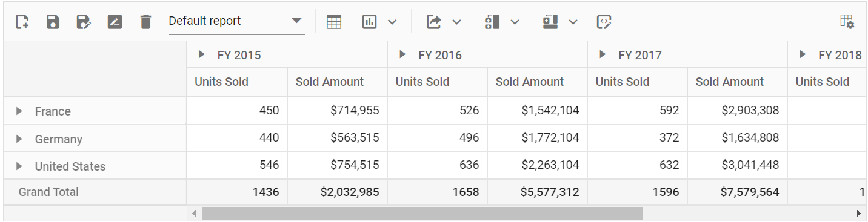Select Germany FY 2017 cell 372

tap(637, 138)
